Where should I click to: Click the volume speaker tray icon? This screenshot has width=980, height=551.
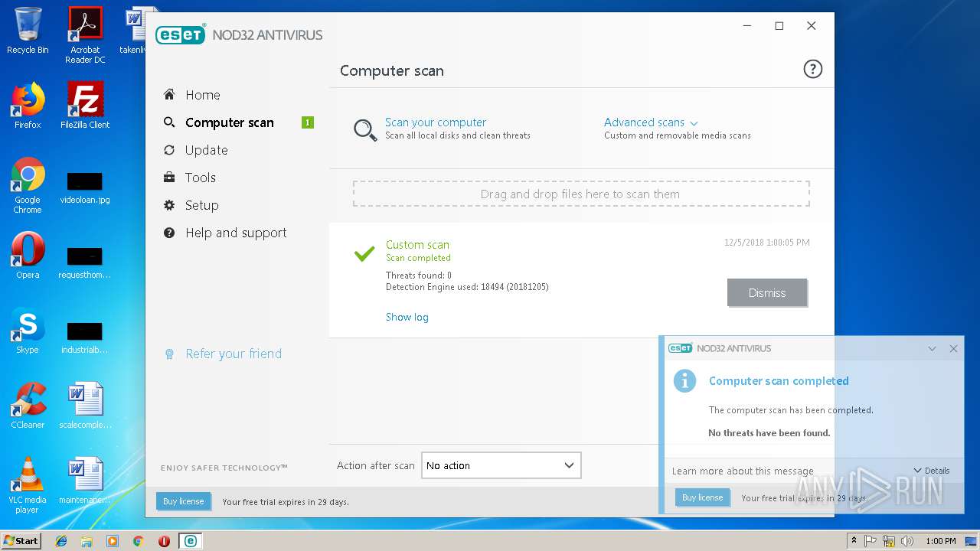[x=906, y=541]
